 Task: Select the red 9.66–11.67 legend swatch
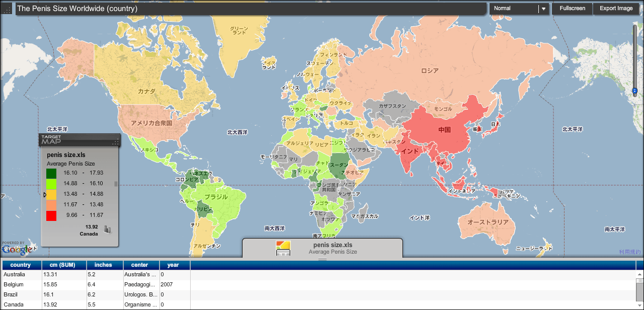51,215
